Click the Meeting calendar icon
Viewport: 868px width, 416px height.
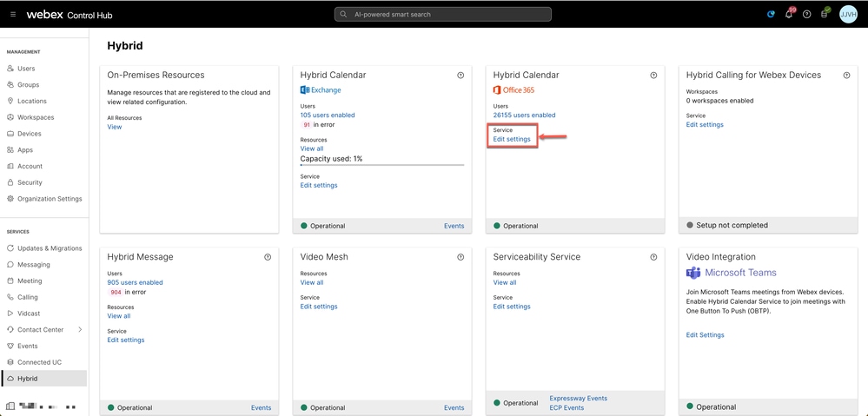[x=10, y=281]
